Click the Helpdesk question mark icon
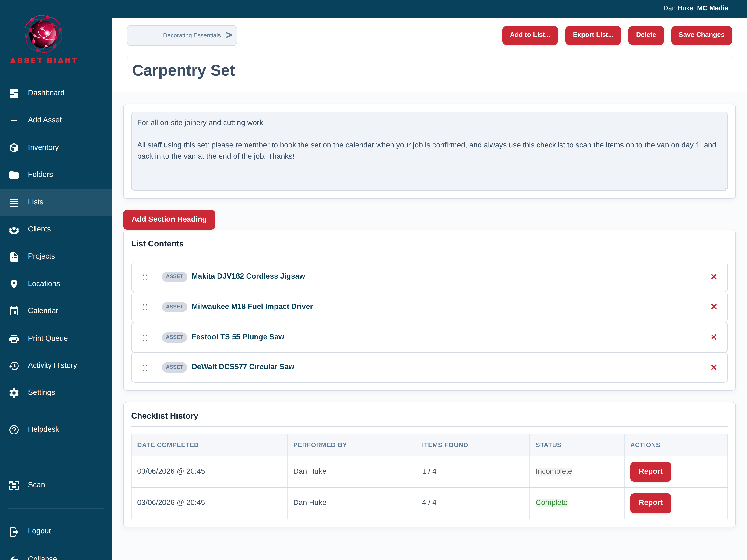Viewport: 747px width, 560px height. click(x=14, y=430)
